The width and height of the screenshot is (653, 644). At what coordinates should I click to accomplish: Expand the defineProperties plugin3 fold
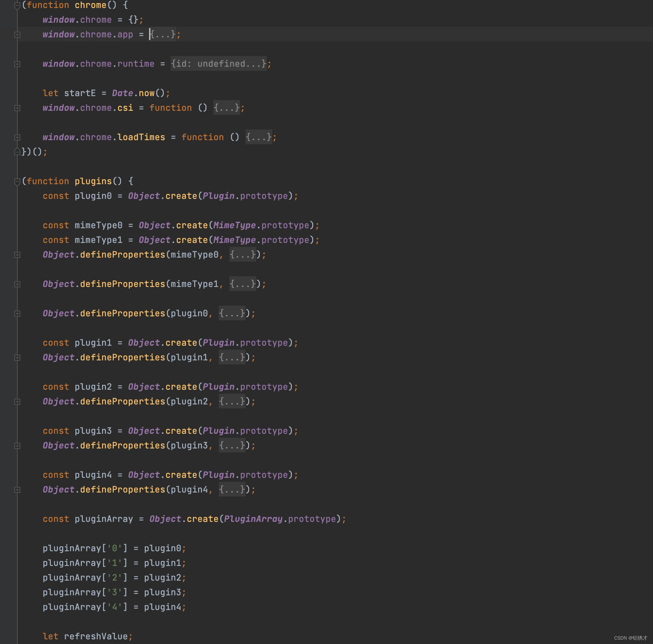[17, 446]
